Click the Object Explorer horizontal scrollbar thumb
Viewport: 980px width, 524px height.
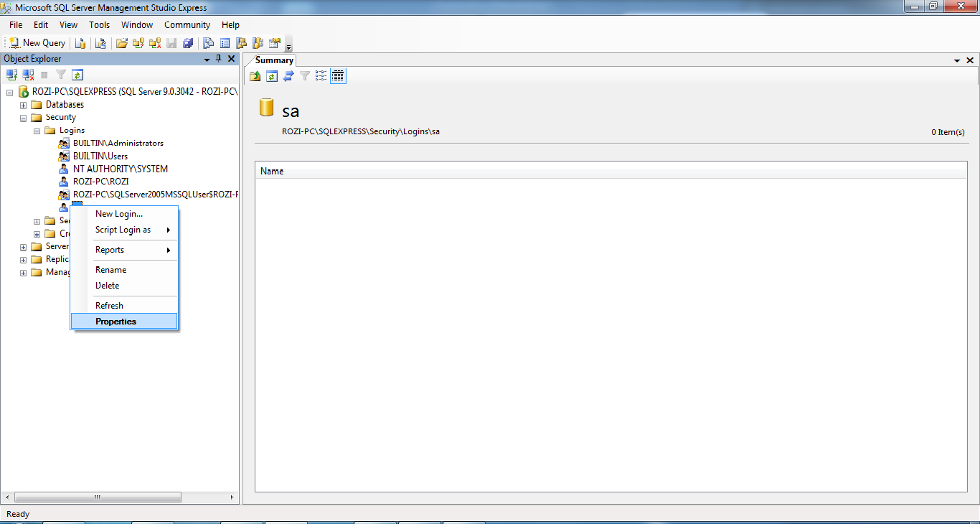pyautogui.click(x=98, y=497)
